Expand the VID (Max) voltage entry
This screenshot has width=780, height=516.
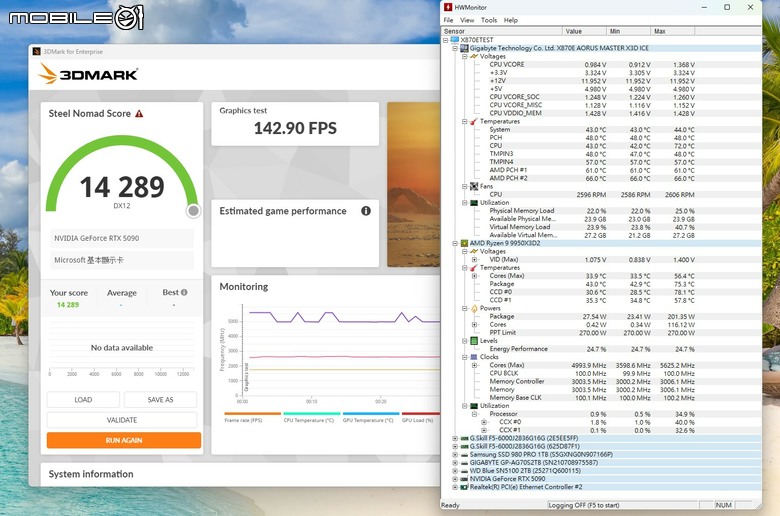474,260
